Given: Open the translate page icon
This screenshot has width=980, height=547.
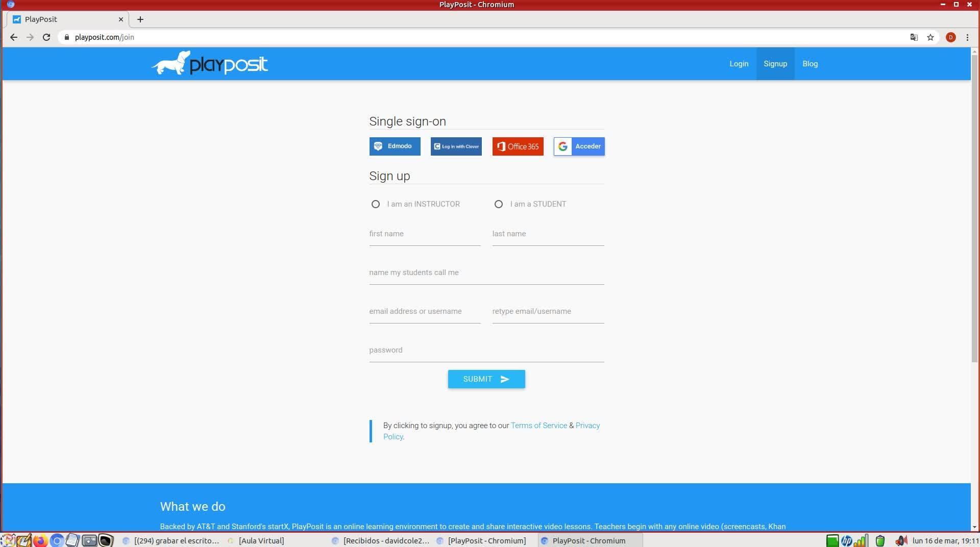Looking at the screenshot, I should click(x=914, y=37).
